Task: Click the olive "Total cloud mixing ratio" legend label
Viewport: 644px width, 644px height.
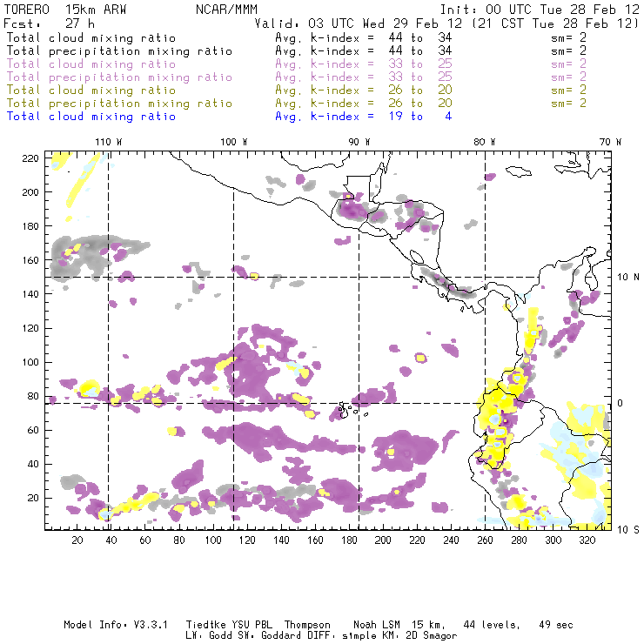Action: point(91,91)
